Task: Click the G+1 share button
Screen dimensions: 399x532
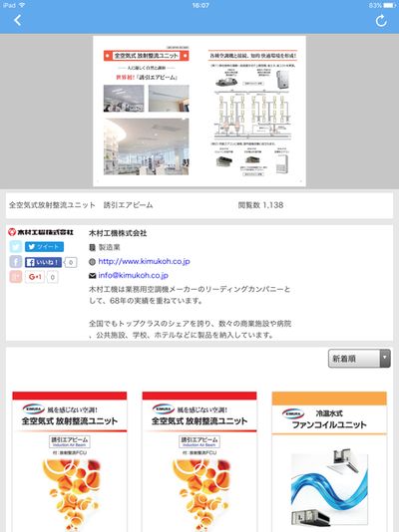Action: point(35,277)
